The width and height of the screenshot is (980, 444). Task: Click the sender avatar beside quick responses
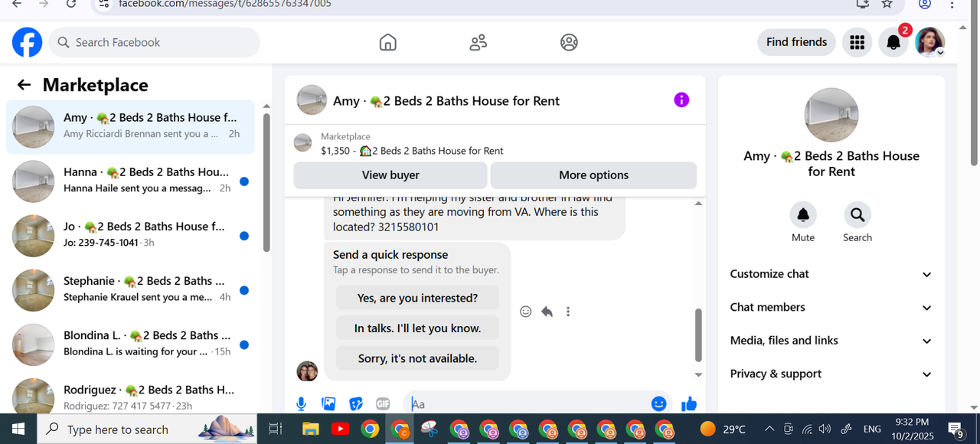pyautogui.click(x=307, y=371)
